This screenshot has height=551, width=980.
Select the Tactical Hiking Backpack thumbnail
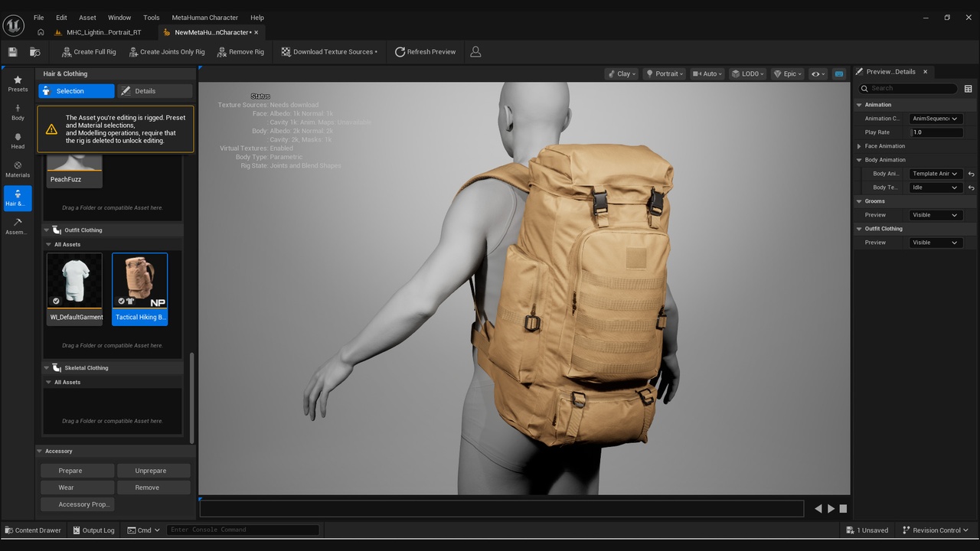click(x=139, y=289)
